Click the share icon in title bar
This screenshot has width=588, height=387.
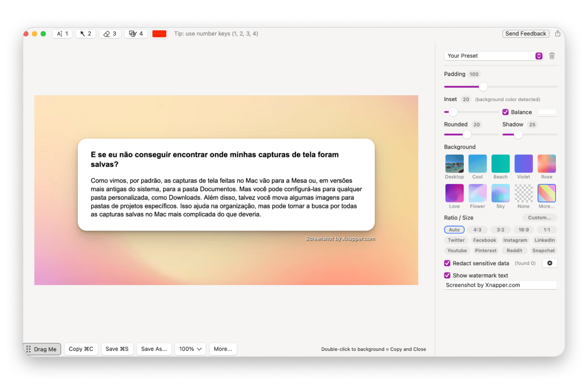[x=557, y=34]
